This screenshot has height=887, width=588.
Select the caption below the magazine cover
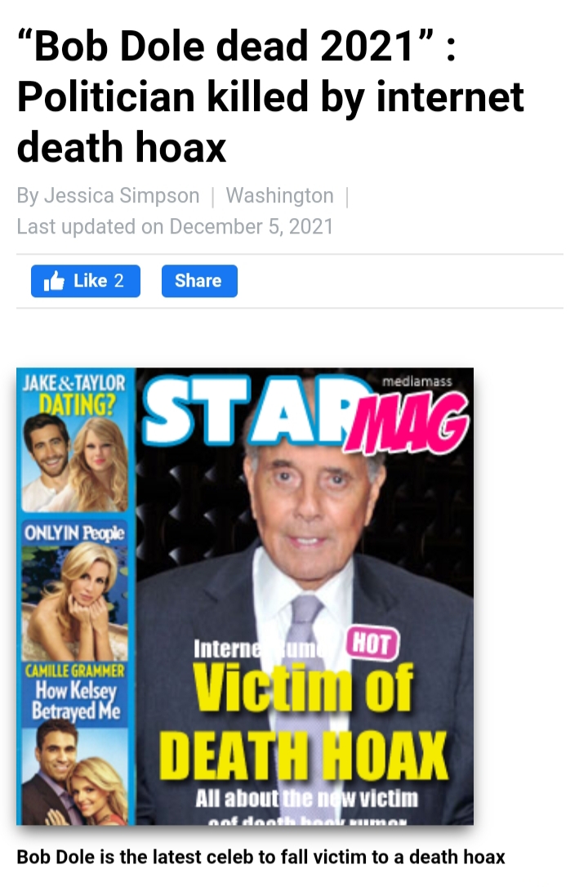click(261, 857)
